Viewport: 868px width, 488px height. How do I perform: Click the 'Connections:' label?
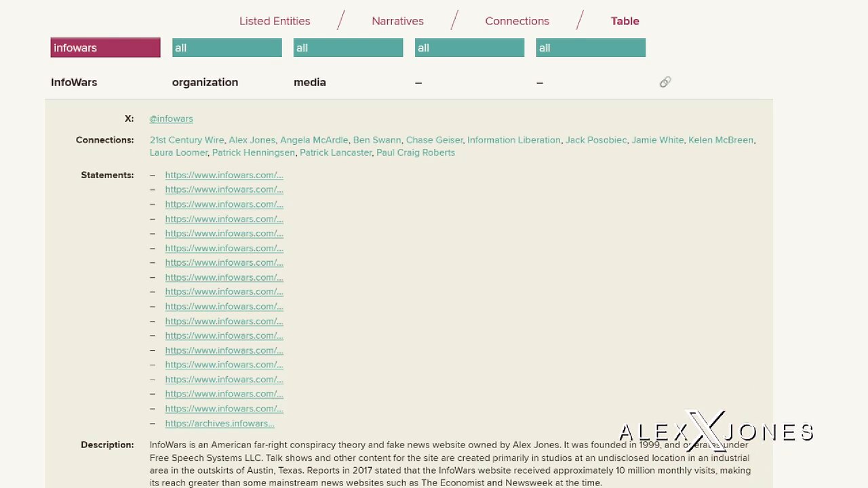[x=105, y=140]
